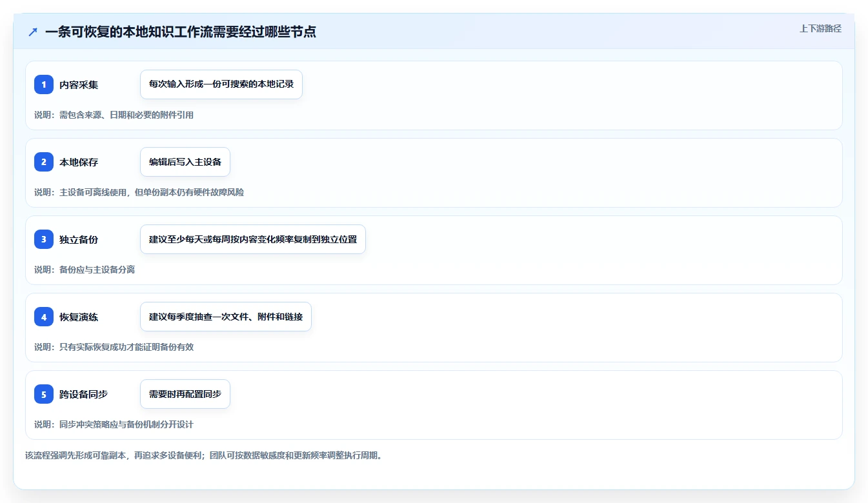Click the 建议至少每天或每周按内容变化频率复制到独立位置 box
The width and height of the screenshot is (868, 503).
pyautogui.click(x=253, y=239)
